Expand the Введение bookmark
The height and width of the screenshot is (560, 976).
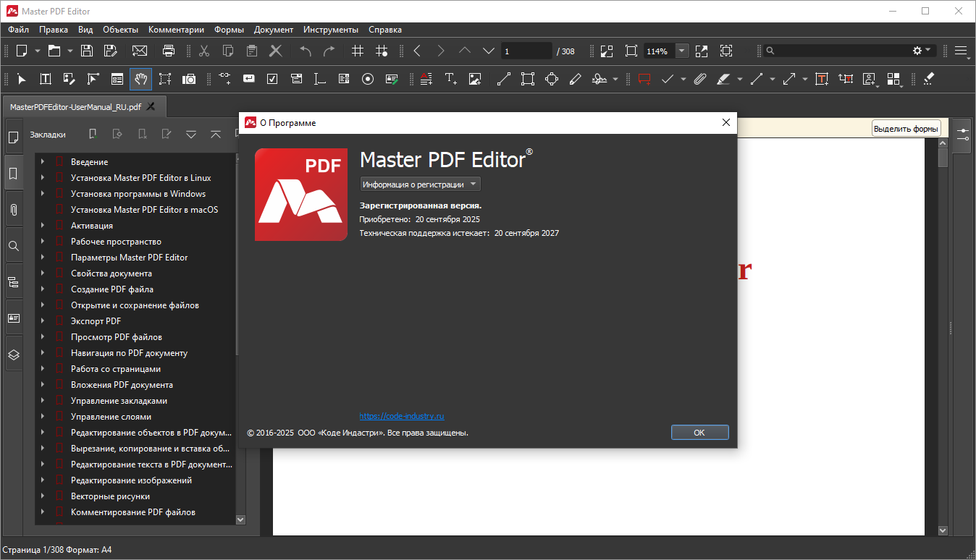pos(43,162)
